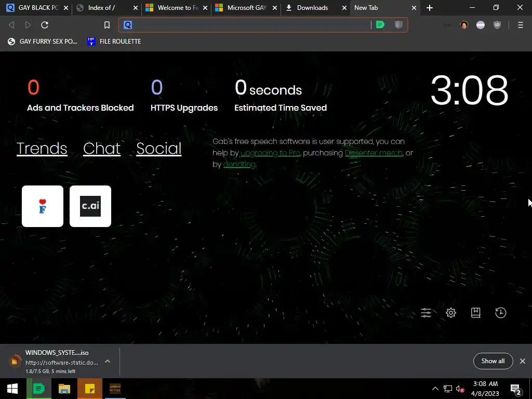Open the notification center icon
Screen dimensions: 532x399
[516, 389]
